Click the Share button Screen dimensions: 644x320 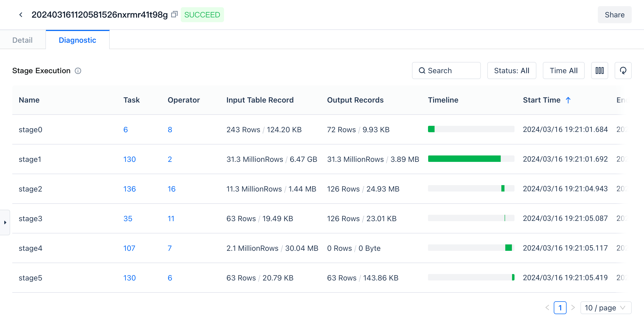614,15
